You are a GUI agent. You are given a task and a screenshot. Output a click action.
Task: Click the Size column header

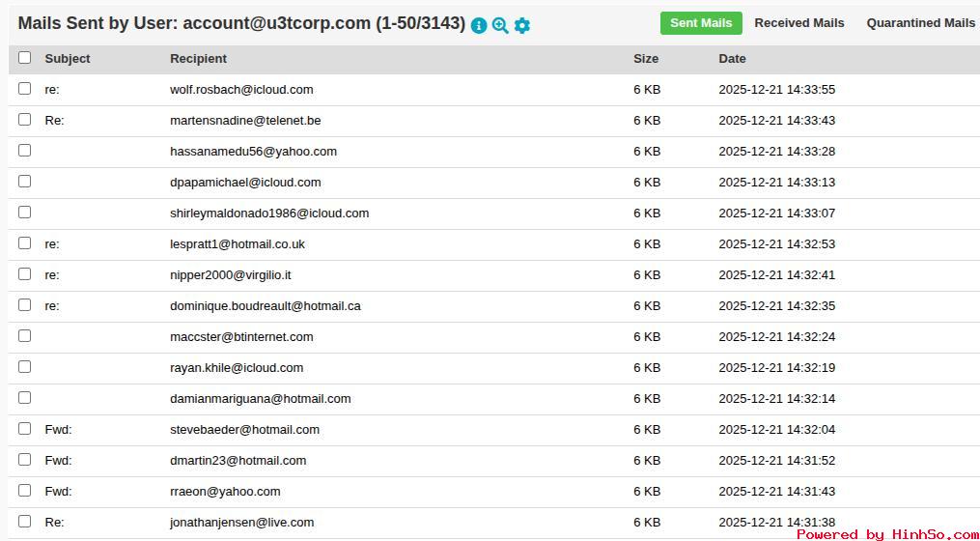coord(646,59)
